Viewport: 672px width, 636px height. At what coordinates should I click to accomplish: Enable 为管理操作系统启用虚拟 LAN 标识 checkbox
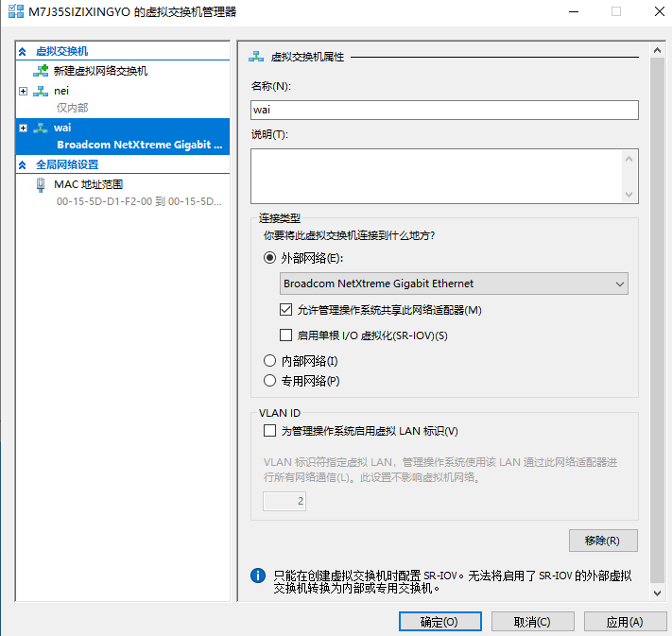click(x=269, y=431)
